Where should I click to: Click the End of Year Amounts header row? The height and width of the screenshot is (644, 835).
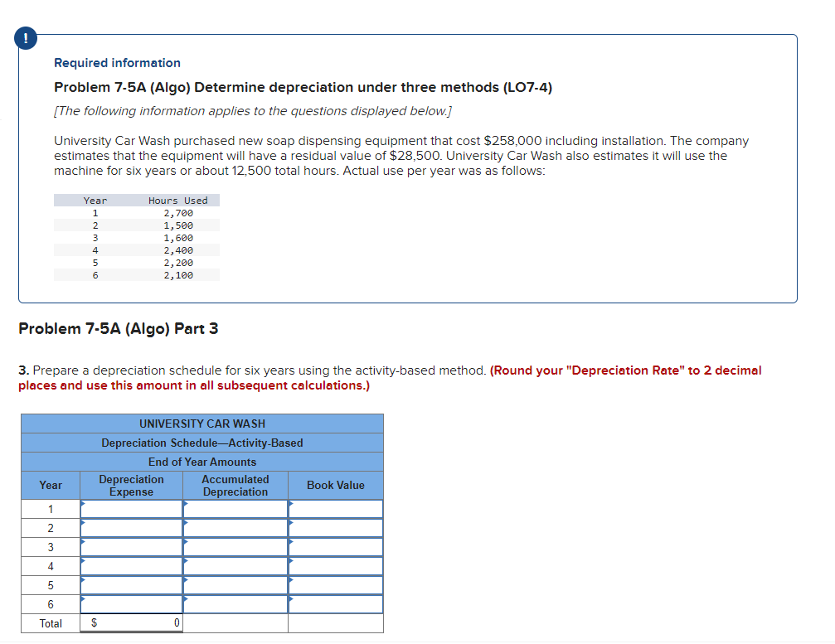click(201, 462)
